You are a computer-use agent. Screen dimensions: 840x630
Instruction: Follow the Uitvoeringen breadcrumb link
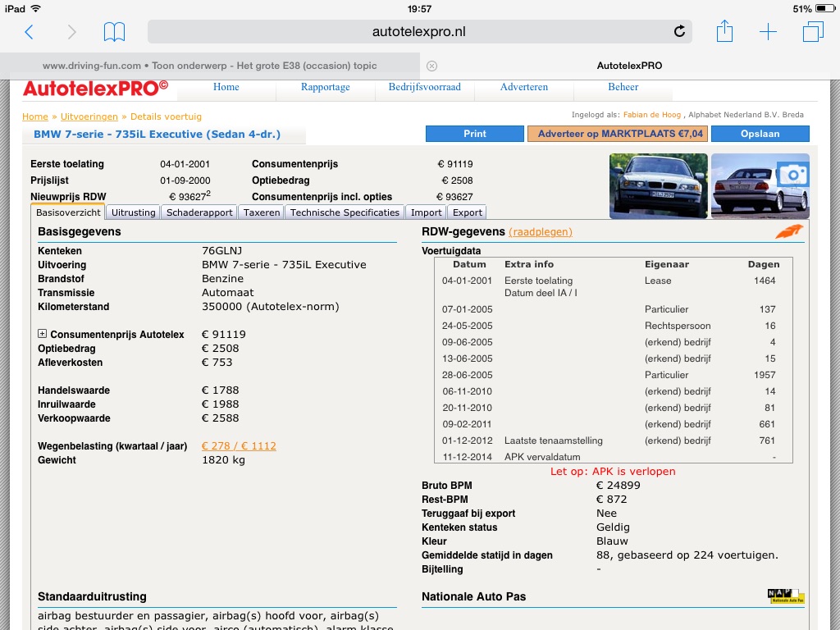89,116
